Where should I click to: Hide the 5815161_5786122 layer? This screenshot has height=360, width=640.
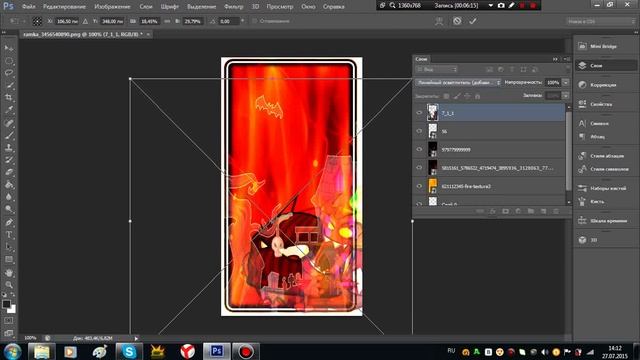coord(419,168)
